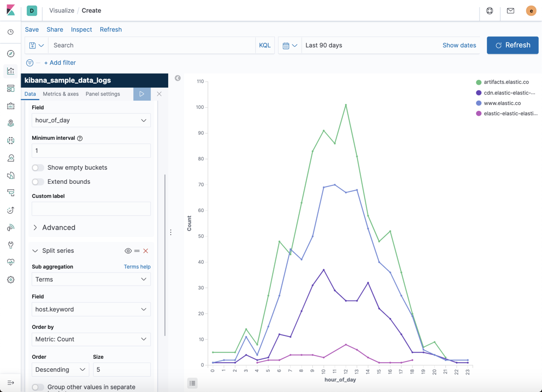Open Maps pin icon in sidebar
Viewport: 542px width, 392px height.
(11, 123)
